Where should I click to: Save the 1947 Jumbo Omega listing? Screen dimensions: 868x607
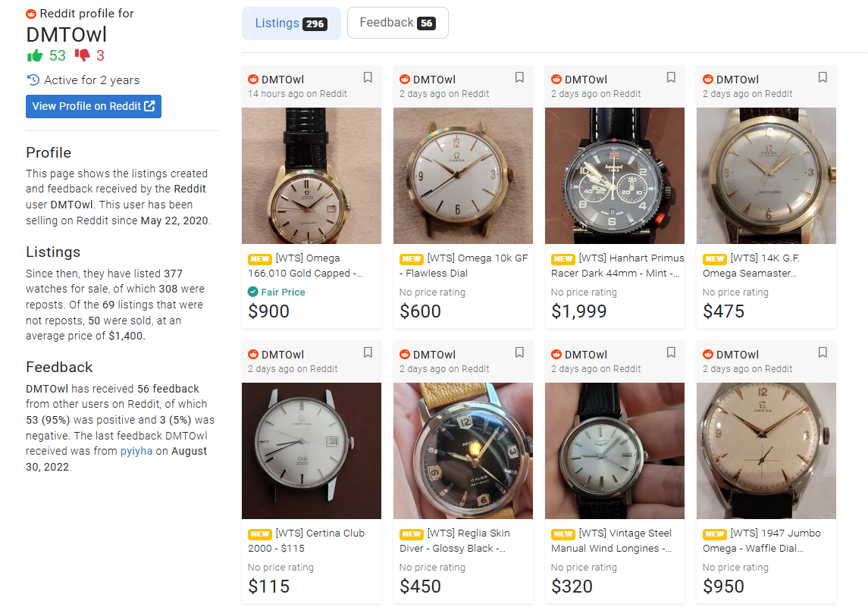823,352
